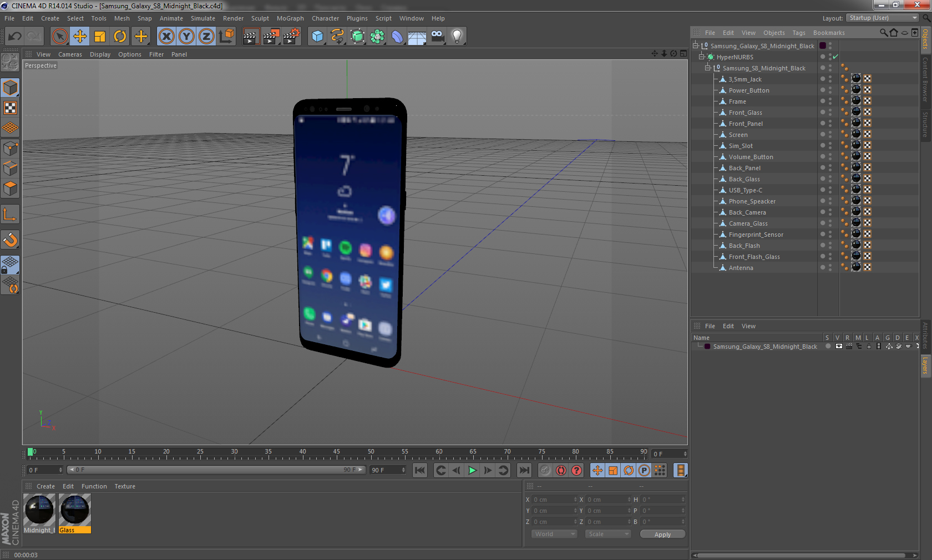Open viewport Cameras menu
This screenshot has width=932, height=560.
tap(70, 54)
